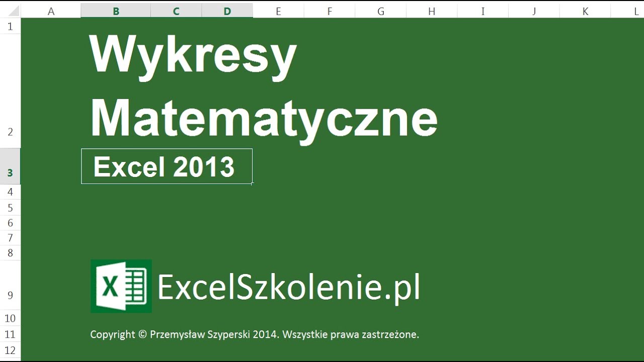Viewport: 644px width, 362px height.
Task: Select column I header
Action: [483, 11]
